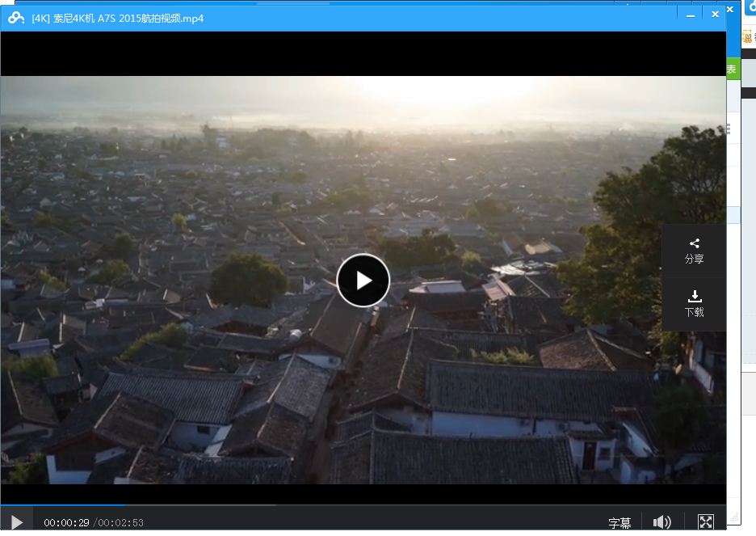Click the blue cloud icon at the top right

pyautogui.click(x=749, y=9)
